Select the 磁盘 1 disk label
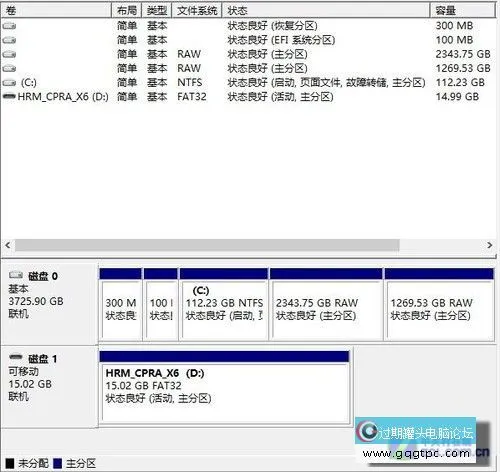Viewport: 500px width, 472px height. pos(43,359)
